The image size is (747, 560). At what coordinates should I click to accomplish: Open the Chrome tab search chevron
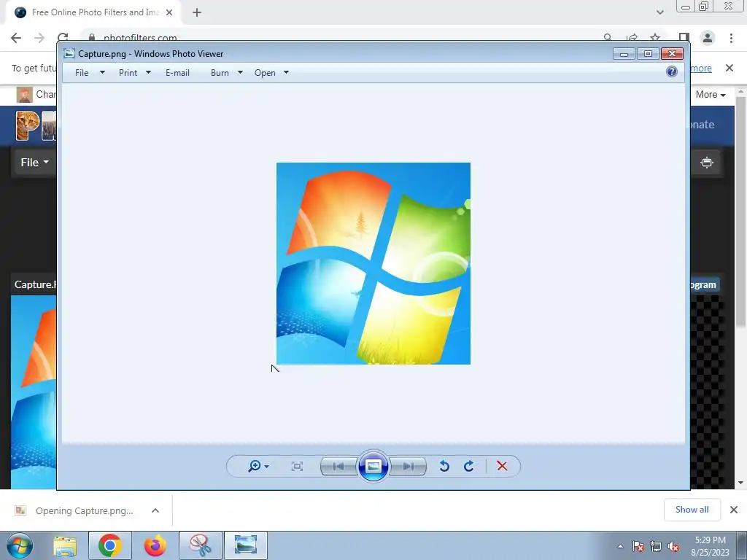point(659,12)
